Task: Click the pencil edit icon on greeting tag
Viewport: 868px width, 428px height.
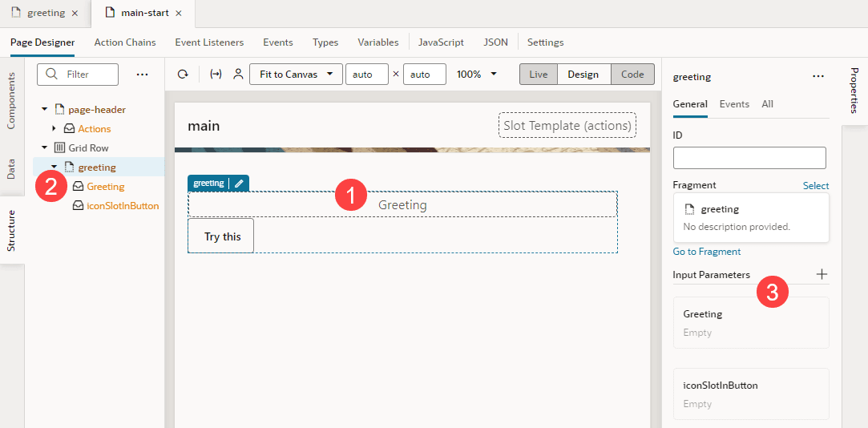Action: coord(239,184)
